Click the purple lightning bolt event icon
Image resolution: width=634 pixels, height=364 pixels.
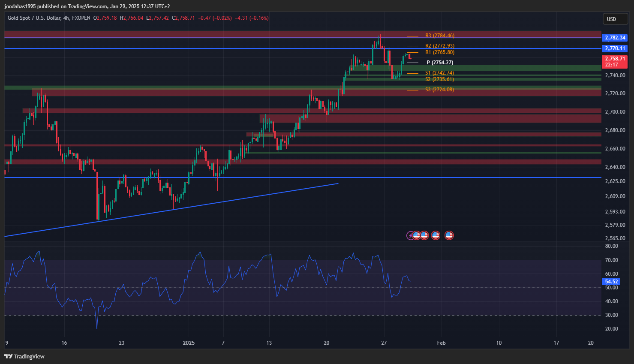pyautogui.click(x=410, y=235)
